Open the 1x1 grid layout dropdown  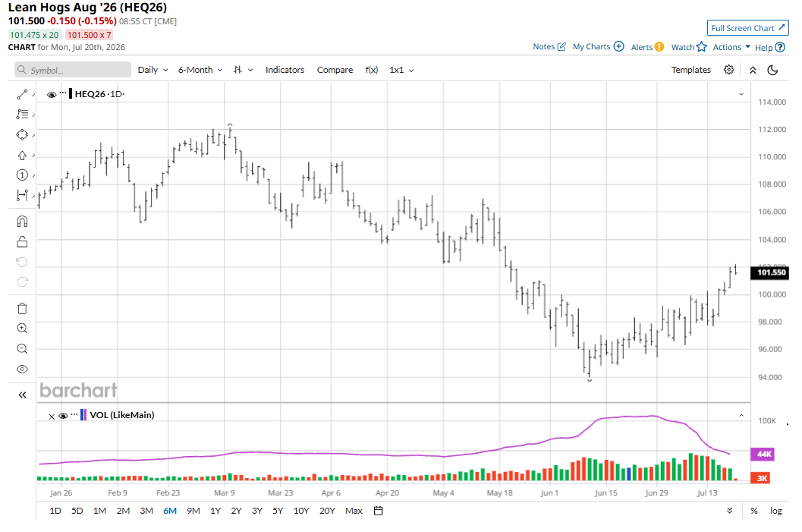pyautogui.click(x=401, y=70)
